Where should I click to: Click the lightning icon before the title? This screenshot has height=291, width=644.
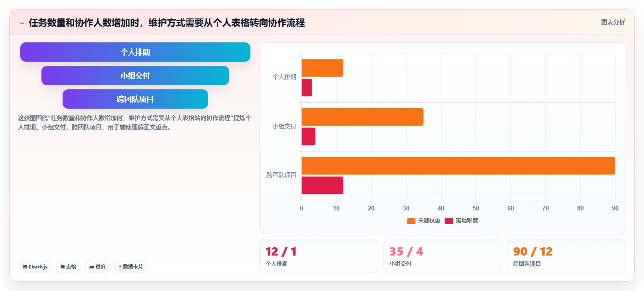pos(22,23)
